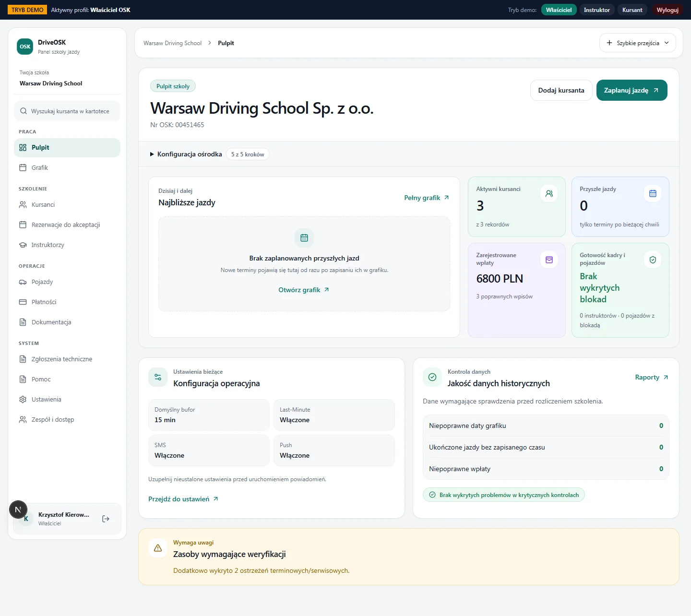Click the round N badge near profile

[18, 509]
